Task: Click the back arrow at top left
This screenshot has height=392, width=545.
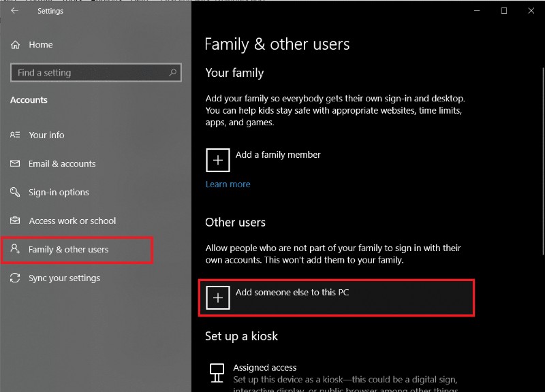Action: [14, 10]
